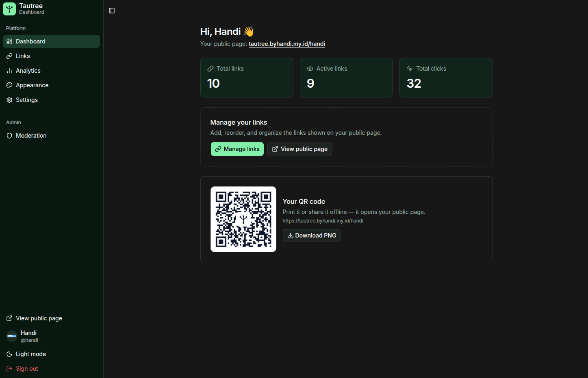Click the @handi username text
The height and width of the screenshot is (378, 588).
[29, 340]
